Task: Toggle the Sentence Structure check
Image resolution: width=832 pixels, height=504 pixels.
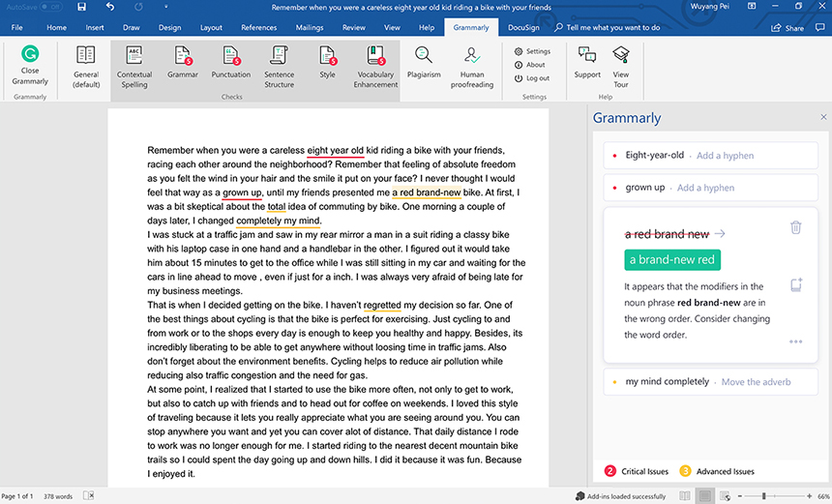Action: (279, 68)
